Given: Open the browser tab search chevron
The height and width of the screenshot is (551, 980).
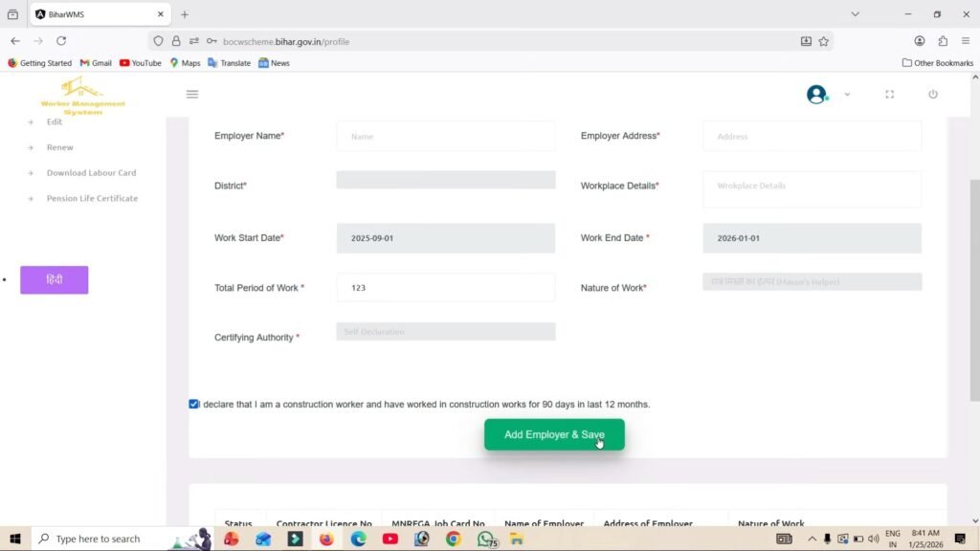Looking at the screenshot, I should [x=855, y=14].
